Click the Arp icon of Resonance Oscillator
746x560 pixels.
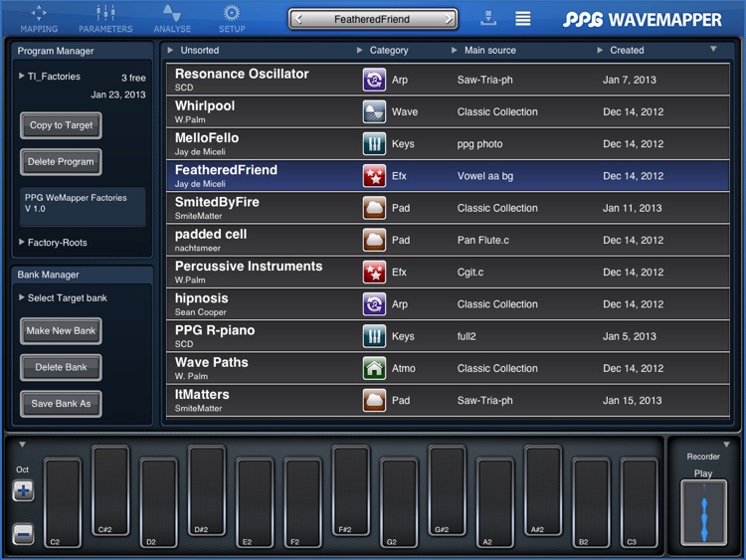[x=374, y=80]
